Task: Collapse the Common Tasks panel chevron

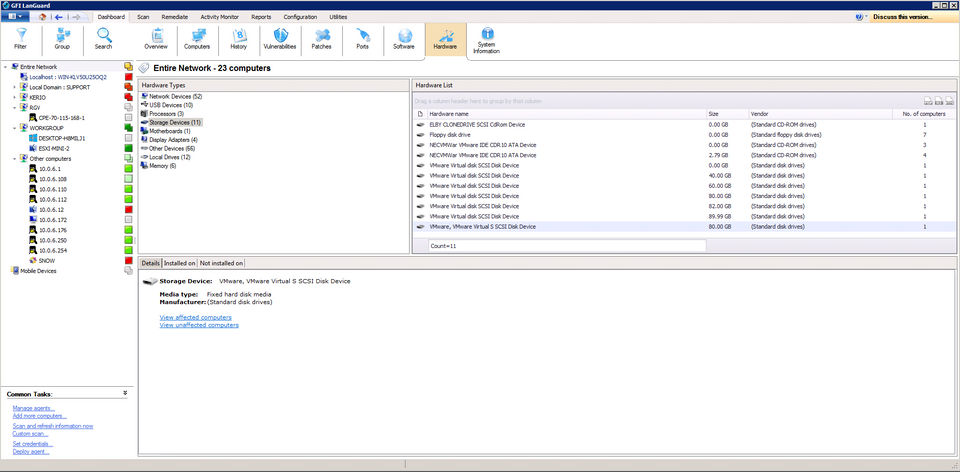Action: (125, 393)
